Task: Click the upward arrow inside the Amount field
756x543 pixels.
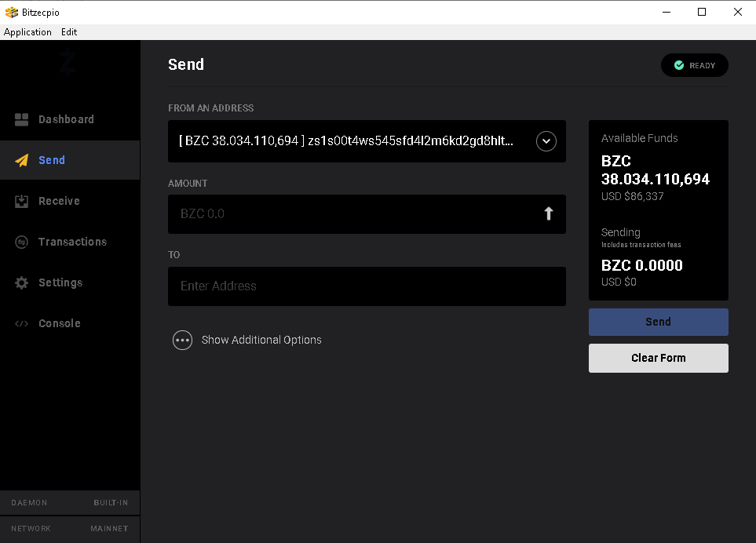Action: (548, 213)
